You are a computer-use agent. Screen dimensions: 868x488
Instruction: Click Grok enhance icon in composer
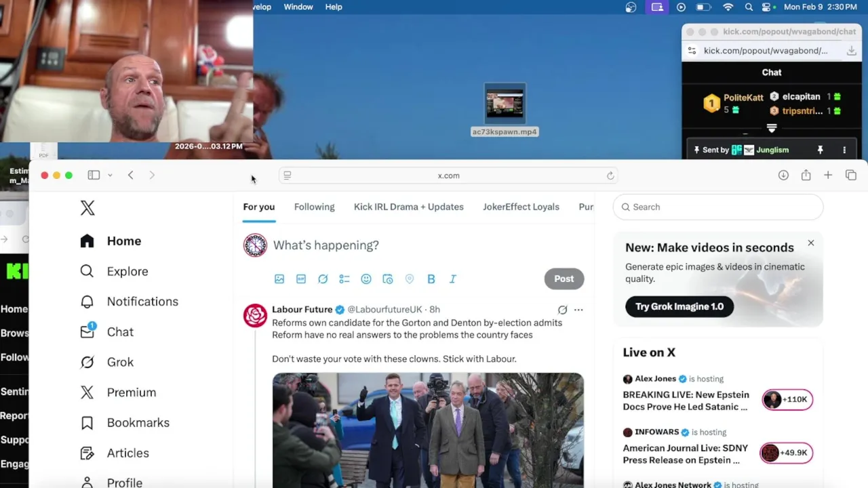[323, 279]
